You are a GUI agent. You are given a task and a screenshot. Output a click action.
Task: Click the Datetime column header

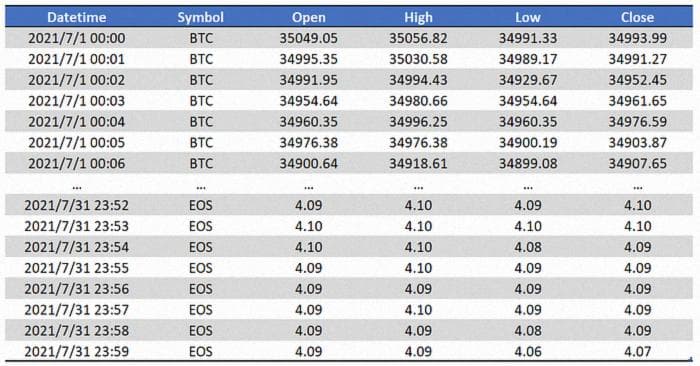pyautogui.click(x=76, y=17)
